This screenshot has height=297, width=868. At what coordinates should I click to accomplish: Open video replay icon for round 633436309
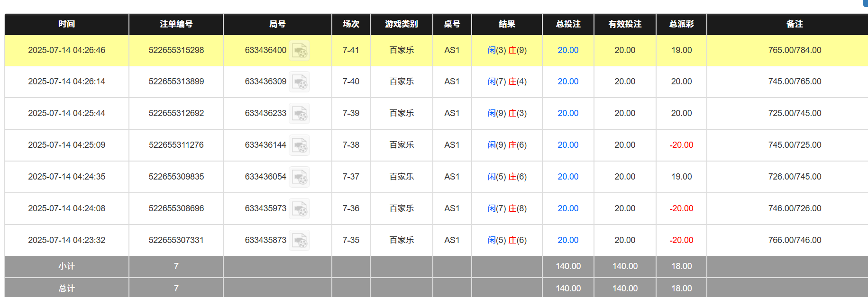point(300,82)
